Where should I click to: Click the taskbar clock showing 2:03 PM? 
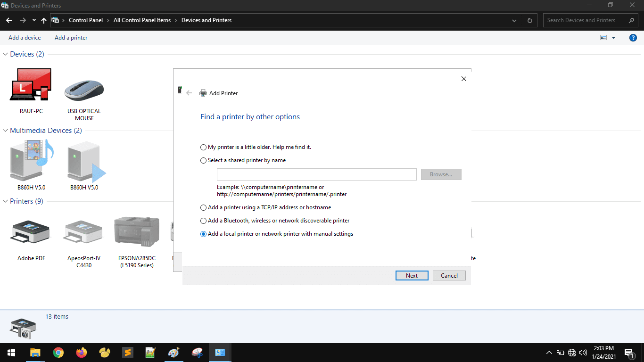pos(603,353)
